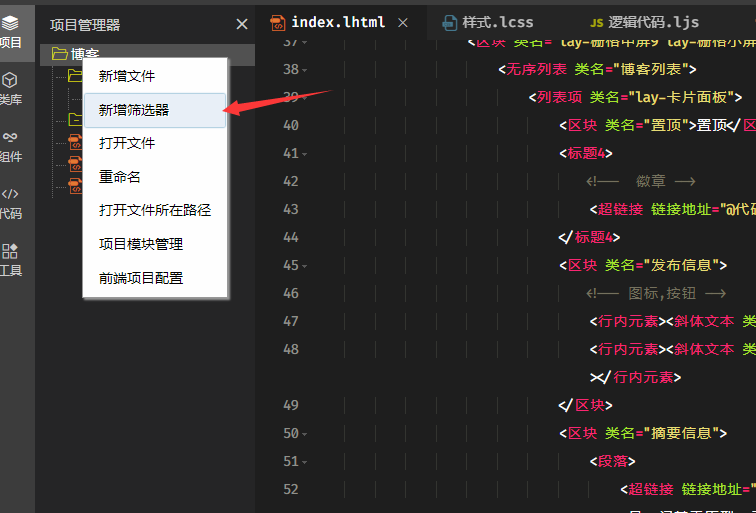This screenshot has width=756, height=513.
Task: Click the opening 标题4 tag on line 41
Action: coord(586,153)
